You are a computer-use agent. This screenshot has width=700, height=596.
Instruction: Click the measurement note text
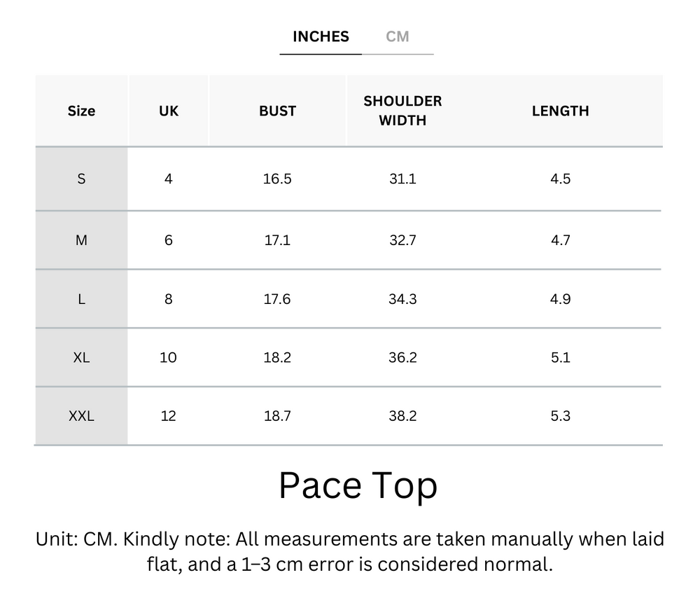[350, 552]
